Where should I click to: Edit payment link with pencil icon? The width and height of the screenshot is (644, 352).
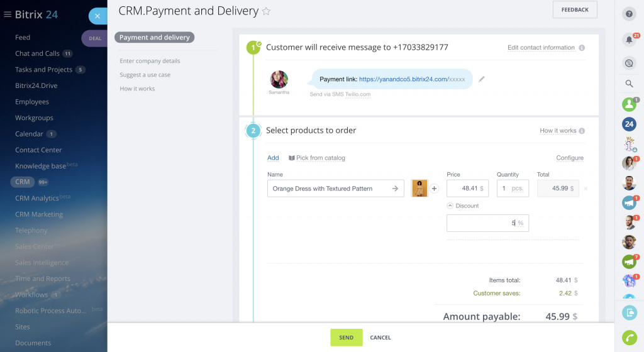tap(482, 79)
